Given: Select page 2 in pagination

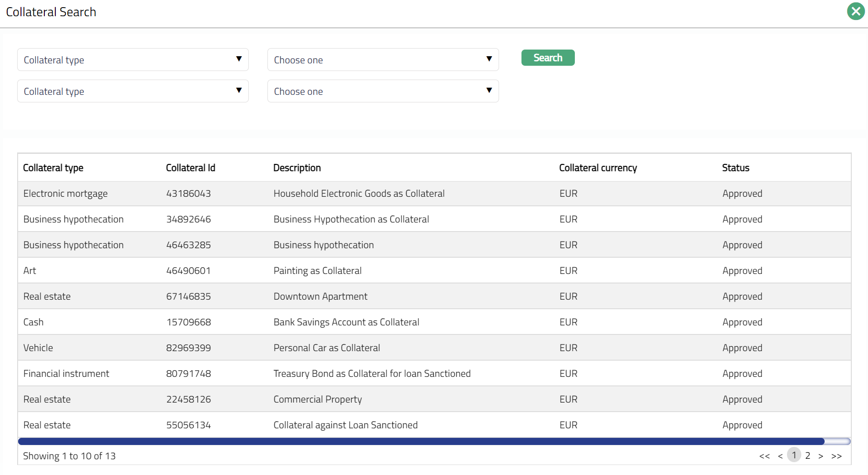Looking at the screenshot, I should pos(807,455).
